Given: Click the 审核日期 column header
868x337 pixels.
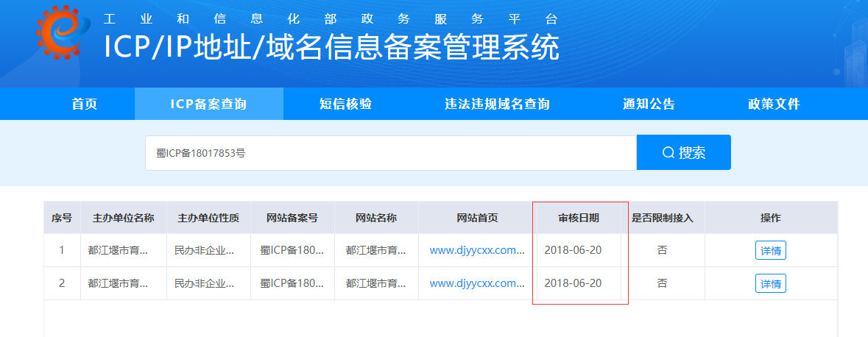Looking at the screenshot, I should [x=578, y=218].
